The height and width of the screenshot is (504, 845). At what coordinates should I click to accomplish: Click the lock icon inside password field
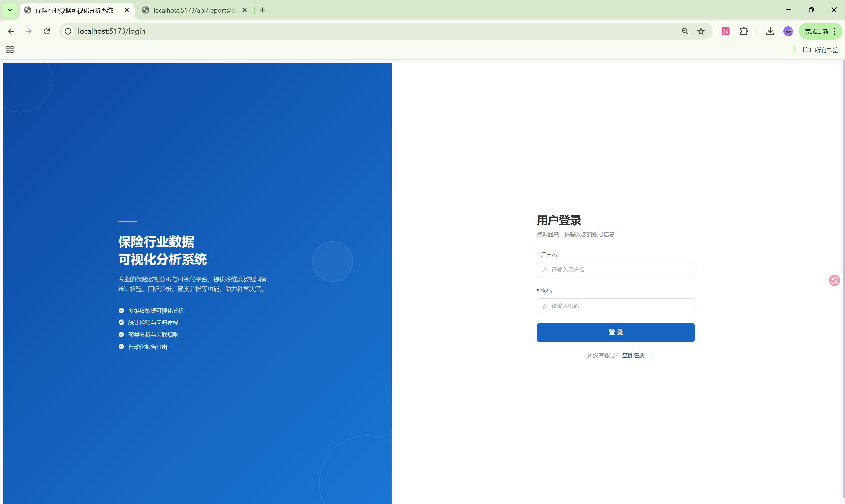[x=545, y=306]
